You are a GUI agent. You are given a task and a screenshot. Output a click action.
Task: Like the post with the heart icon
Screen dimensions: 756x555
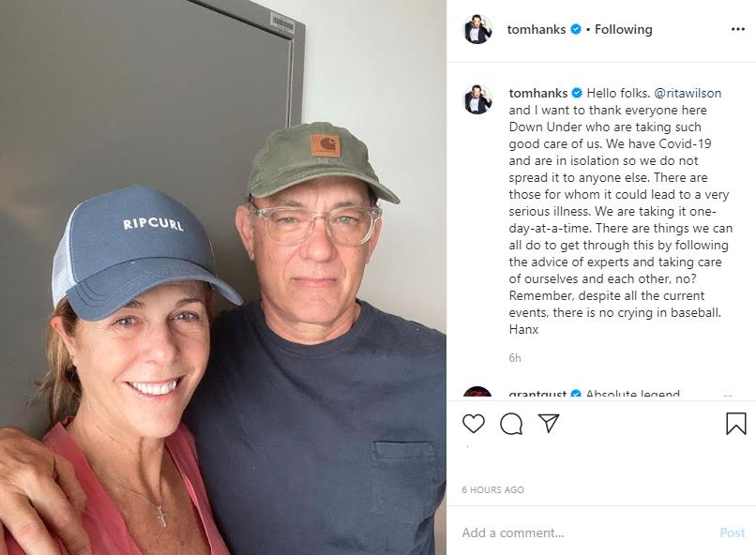474,424
